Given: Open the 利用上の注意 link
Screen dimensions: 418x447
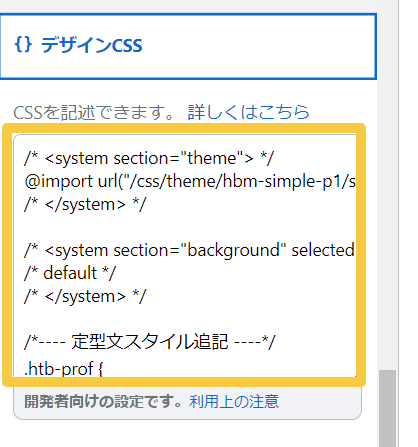Looking at the screenshot, I should (234, 401).
